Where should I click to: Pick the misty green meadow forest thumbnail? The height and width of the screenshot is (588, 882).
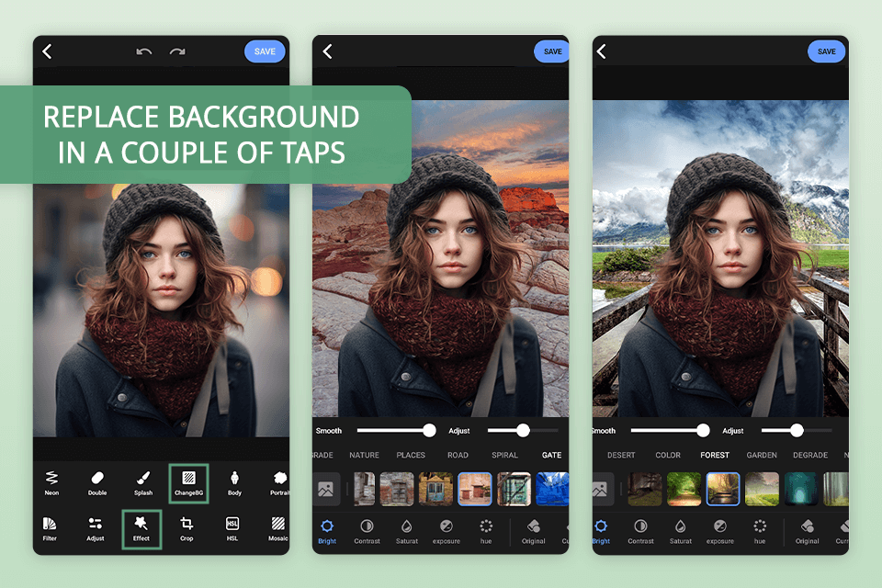(x=763, y=489)
